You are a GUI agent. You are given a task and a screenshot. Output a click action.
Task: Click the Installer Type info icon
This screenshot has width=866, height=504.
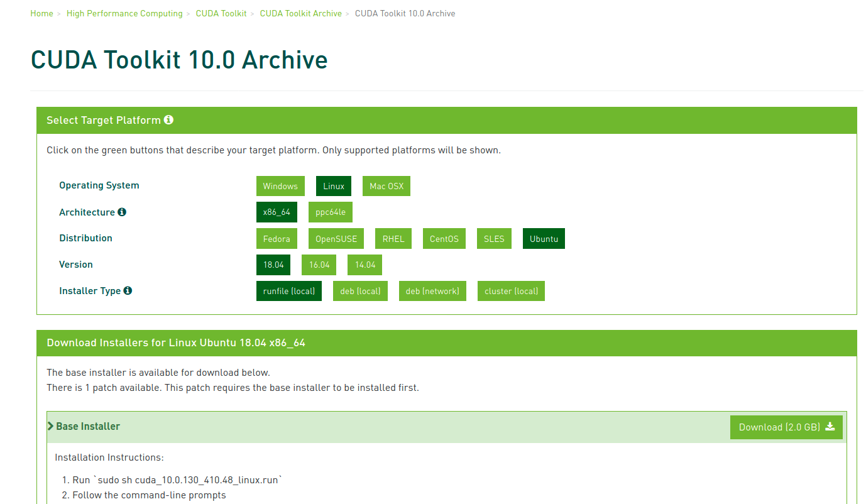pos(128,290)
